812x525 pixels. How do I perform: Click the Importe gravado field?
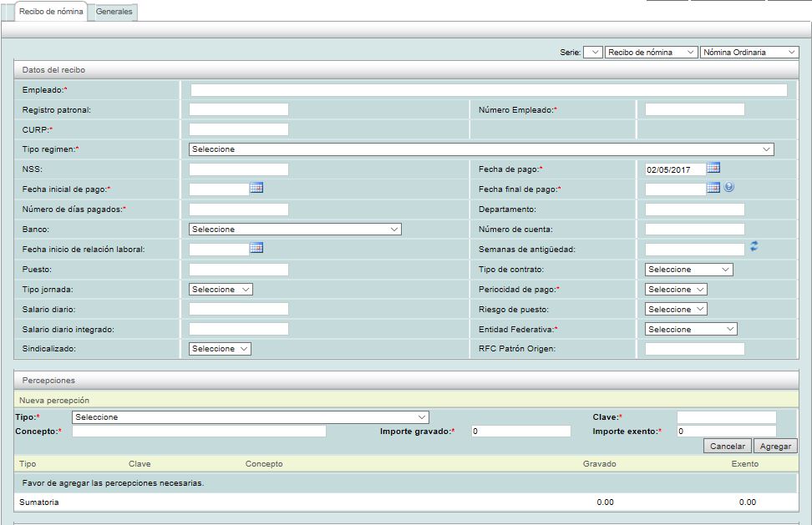pyautogui.click(x=520, y=432)
